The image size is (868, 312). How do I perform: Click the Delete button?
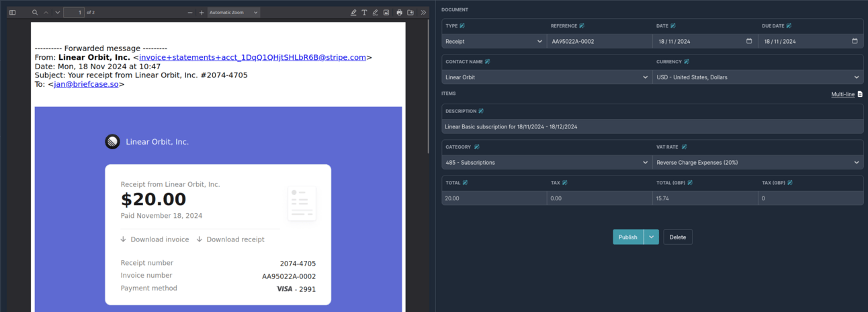(x=678, y=237)
